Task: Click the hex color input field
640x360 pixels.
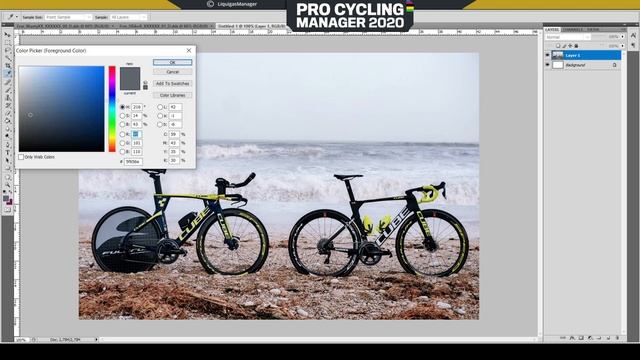Action: (x=133, y=162)
